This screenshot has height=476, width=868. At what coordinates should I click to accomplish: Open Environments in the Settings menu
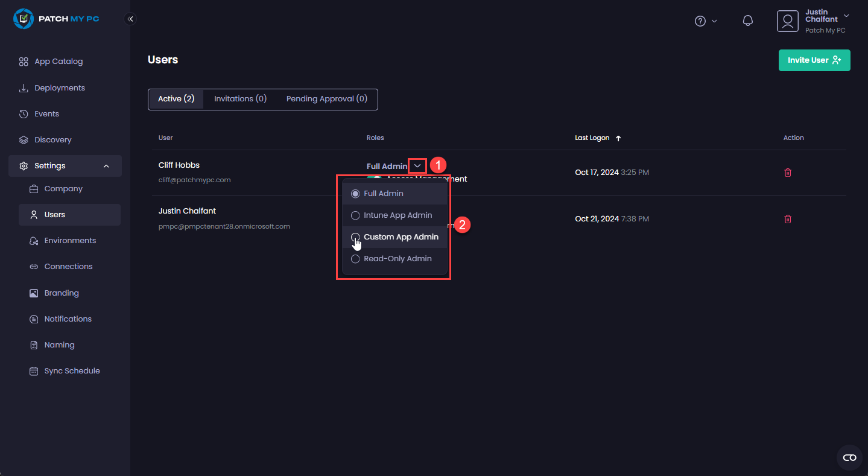70,241
